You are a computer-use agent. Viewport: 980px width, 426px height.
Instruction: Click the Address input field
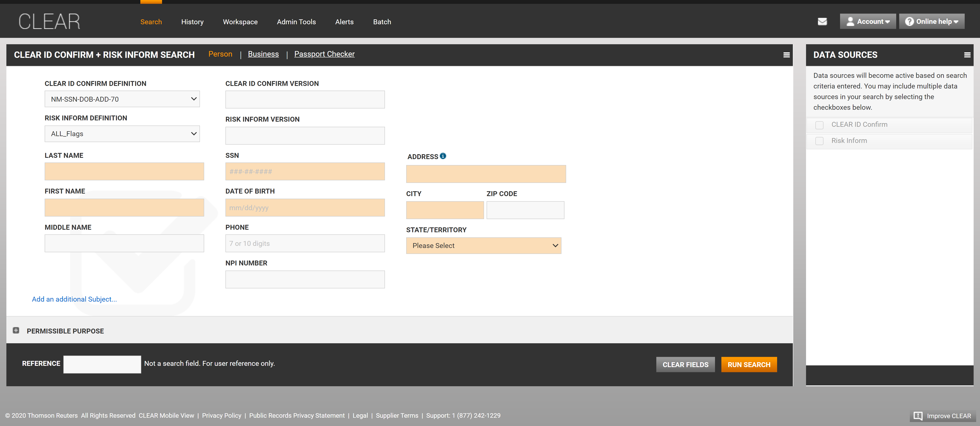coord(486,174)
